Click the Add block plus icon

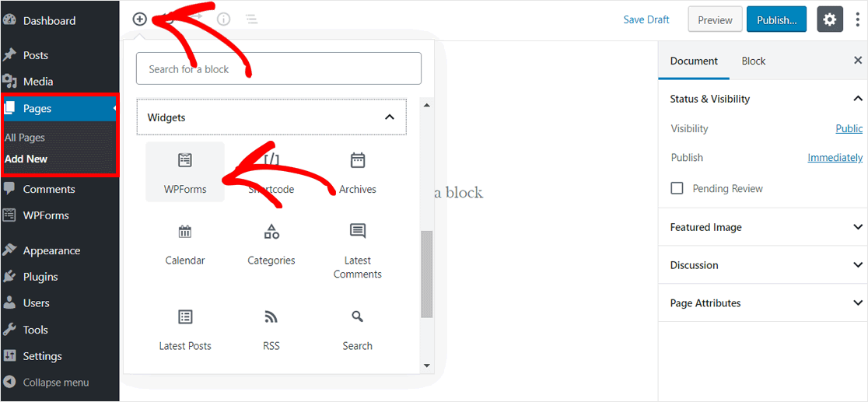(139, 19)
